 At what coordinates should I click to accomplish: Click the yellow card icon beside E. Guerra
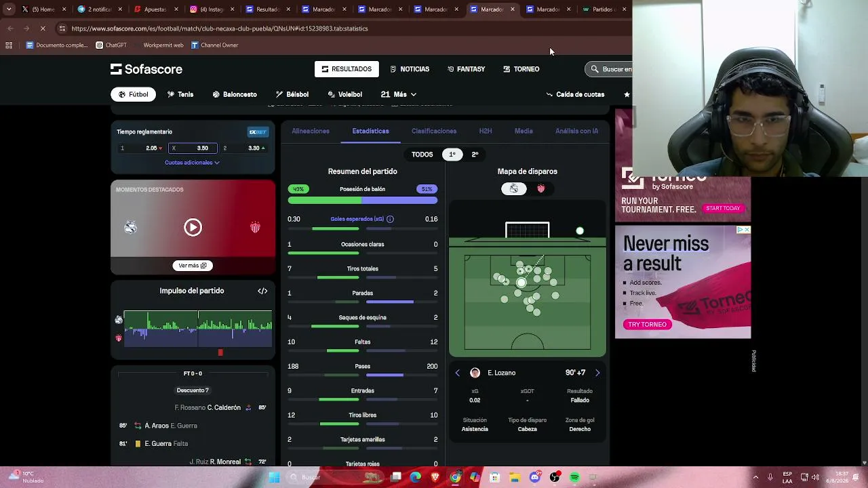138,443
